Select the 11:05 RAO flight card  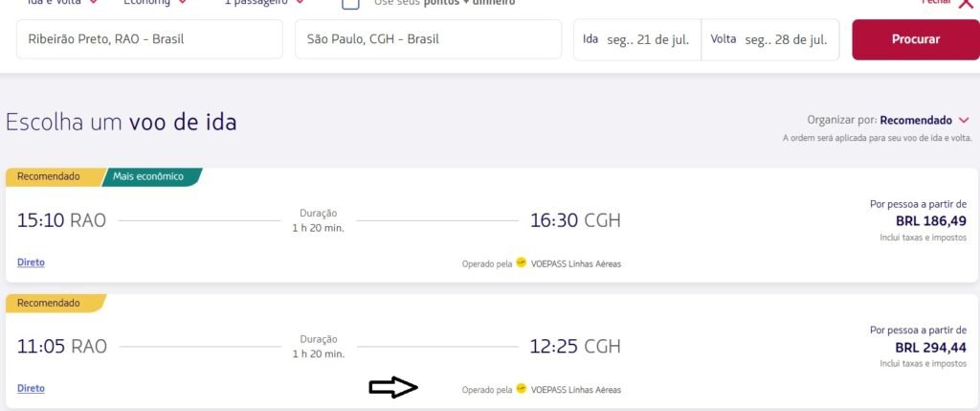coord(491,352)
